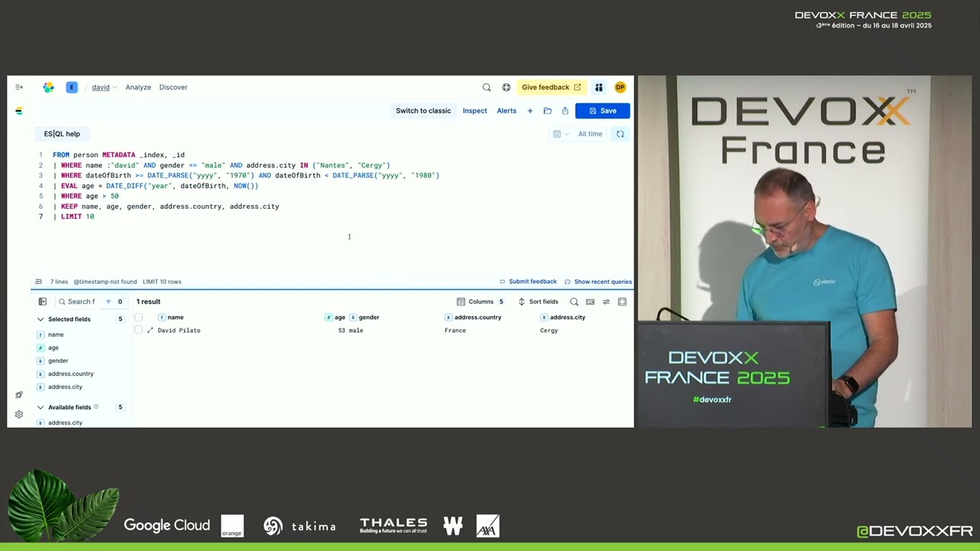The image size is (980, 551).
Task: Open field type filter icon
Action: coord(108,302)
